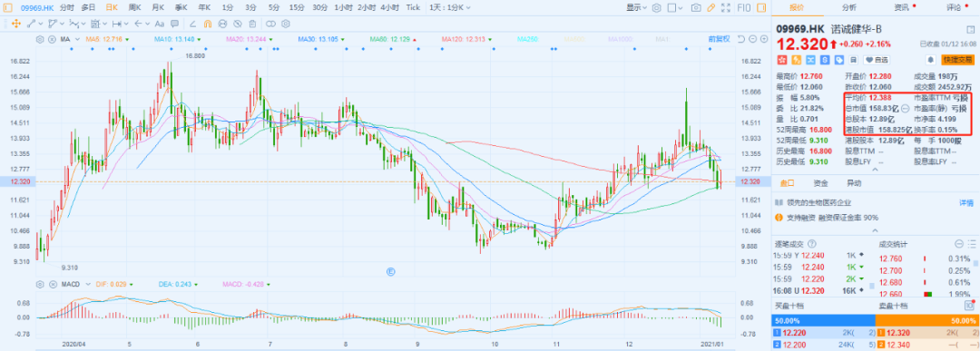Enter fullscreen chart mode

click(x=726, y=8)
